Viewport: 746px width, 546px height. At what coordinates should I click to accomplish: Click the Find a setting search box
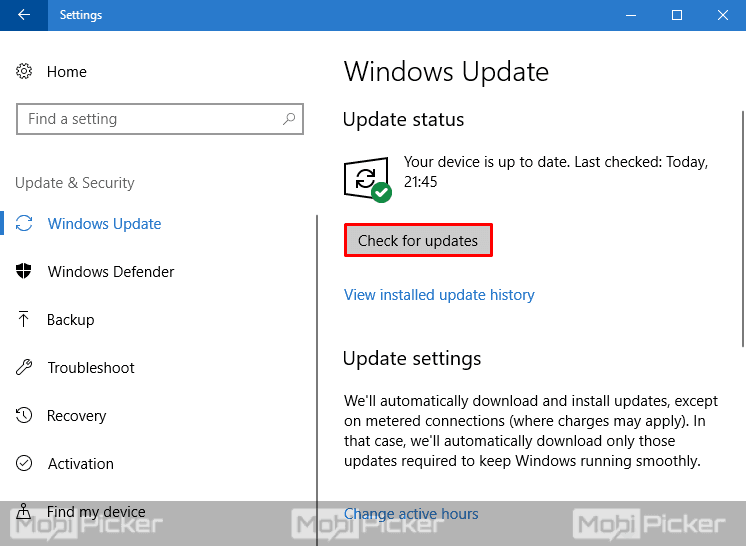(160, 119)
